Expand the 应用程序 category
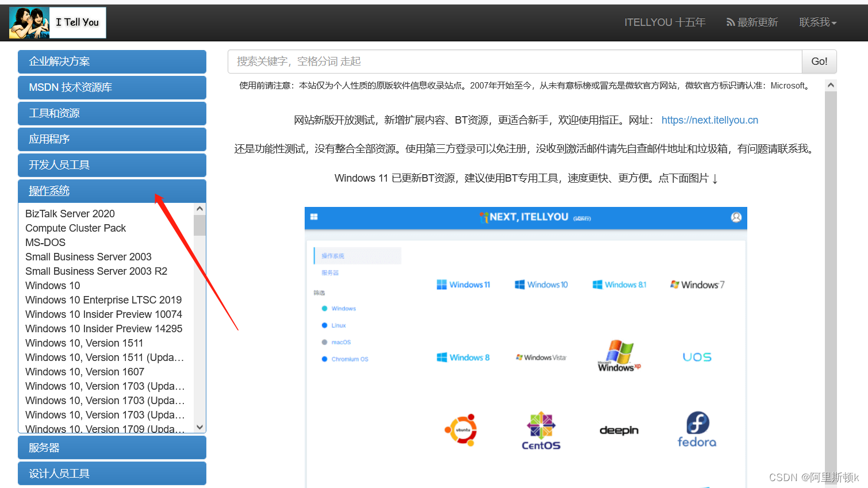868x488 pixels. point(112,139)
